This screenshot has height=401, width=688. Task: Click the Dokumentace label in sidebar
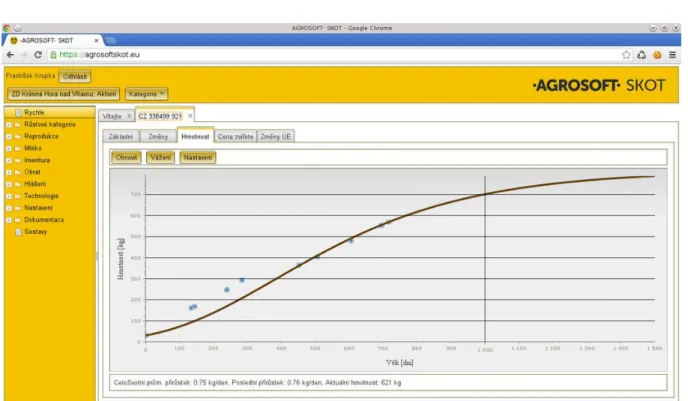pos(44,220)
